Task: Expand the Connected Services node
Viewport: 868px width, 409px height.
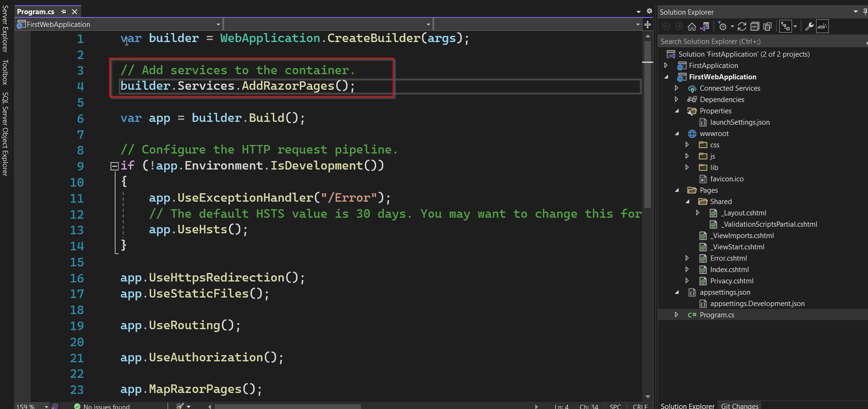Action: (x=677, y=88)
